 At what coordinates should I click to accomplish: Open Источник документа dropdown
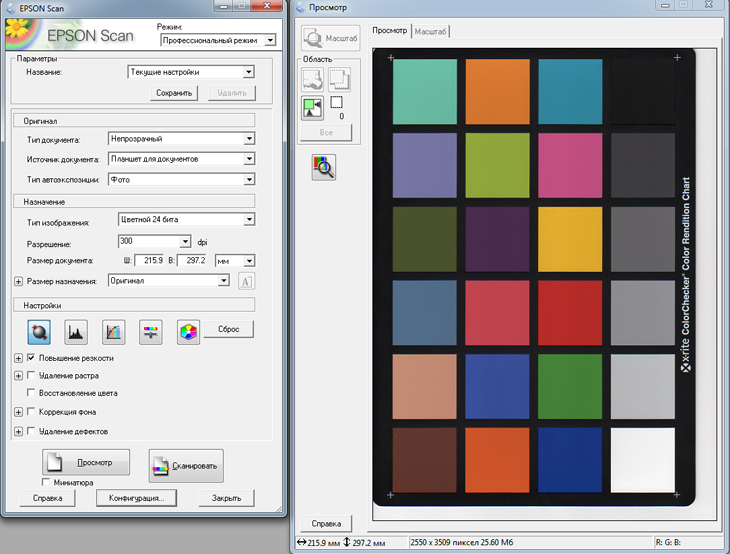coord(182,159)
